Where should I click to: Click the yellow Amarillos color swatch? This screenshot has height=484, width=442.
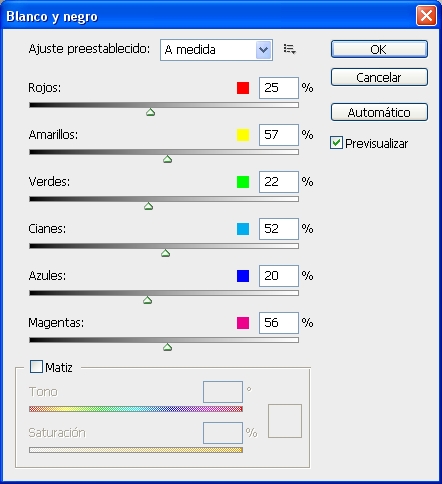[x=243, y=135]
